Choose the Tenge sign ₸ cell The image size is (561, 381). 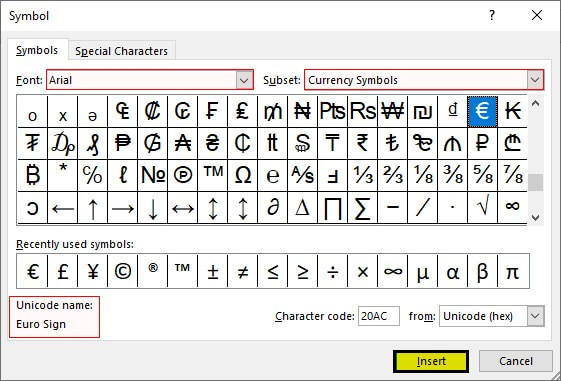tap(332, 143)
